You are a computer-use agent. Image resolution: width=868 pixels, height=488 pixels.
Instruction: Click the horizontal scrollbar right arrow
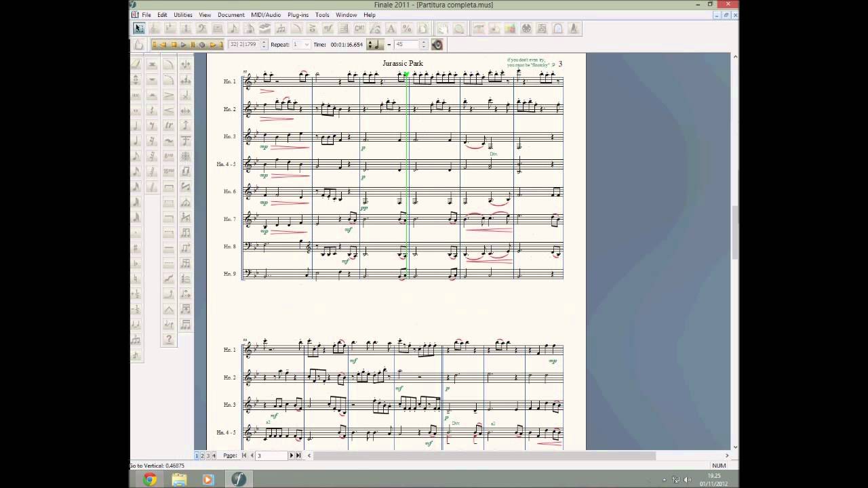click(x=727, y=455)
